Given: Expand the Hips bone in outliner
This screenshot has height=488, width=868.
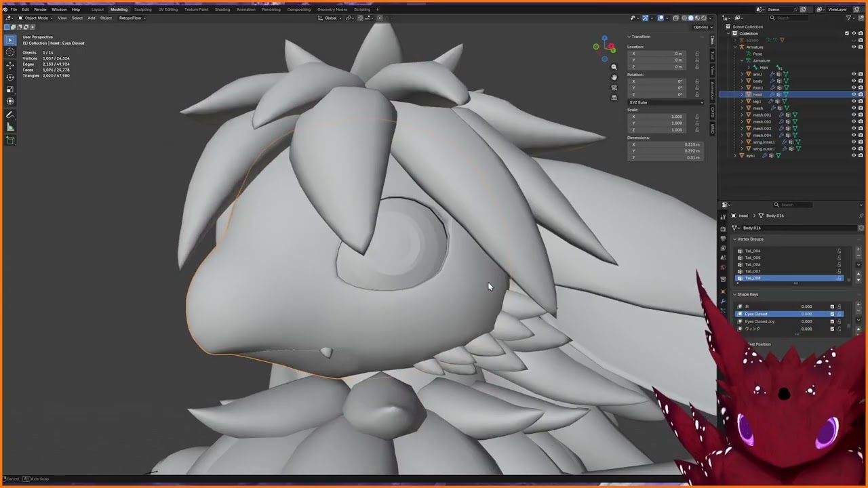Looking at the screenshot, I should (x=748, y=67).
